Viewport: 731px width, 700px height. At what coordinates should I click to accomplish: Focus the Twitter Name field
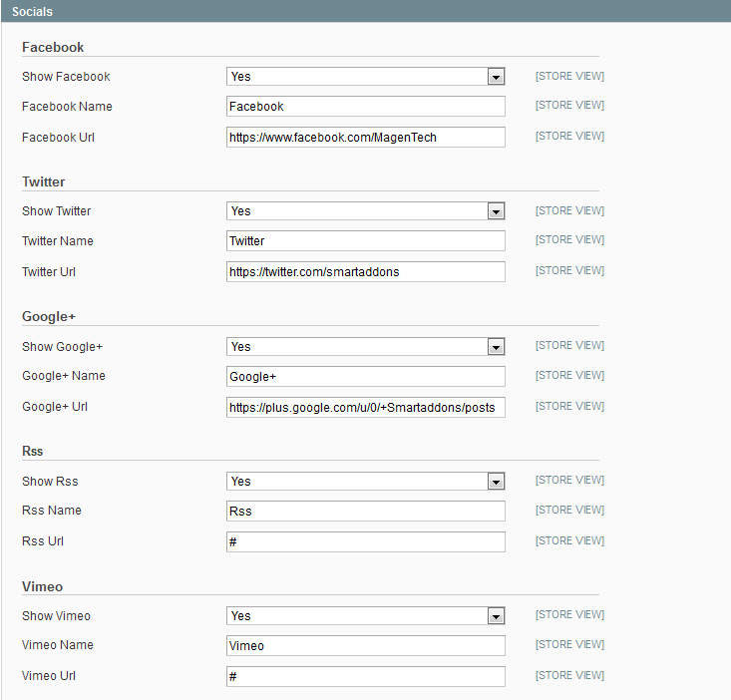pyautogui.click(x=365, y=241)
